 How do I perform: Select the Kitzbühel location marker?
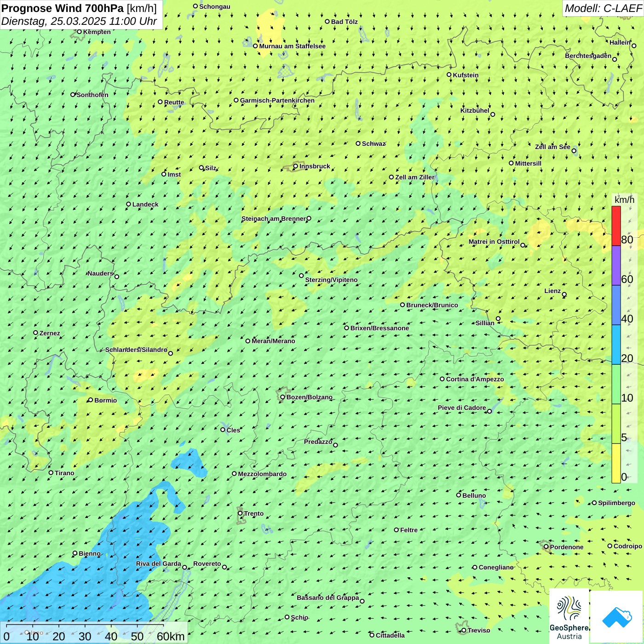pyautogui.click(x=493, y=115)
